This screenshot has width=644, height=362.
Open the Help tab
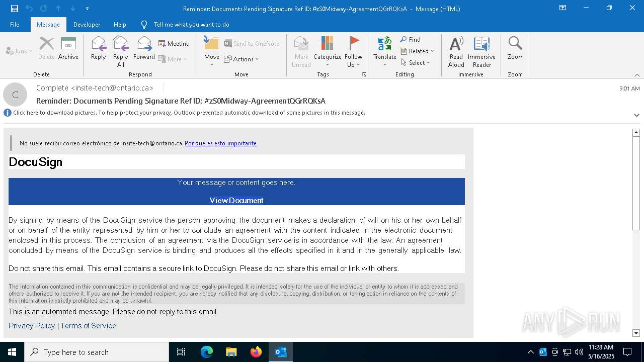coord(120,25)
